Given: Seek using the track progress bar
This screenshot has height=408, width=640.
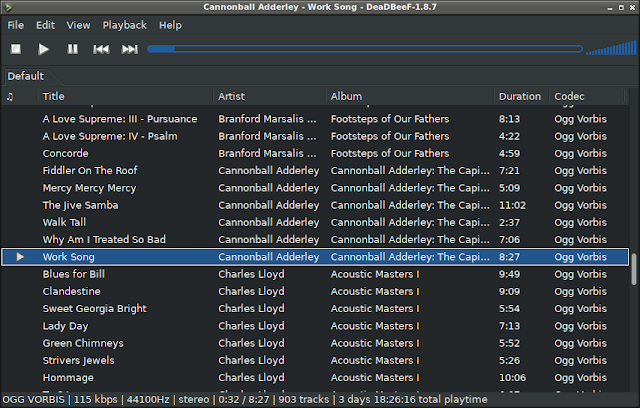Looking at the screenshot, I should [365, 49].
